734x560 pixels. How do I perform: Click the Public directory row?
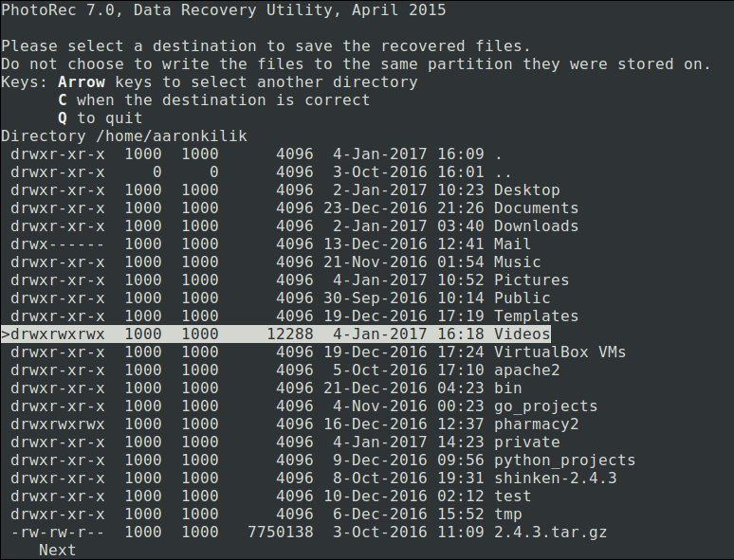522,298
